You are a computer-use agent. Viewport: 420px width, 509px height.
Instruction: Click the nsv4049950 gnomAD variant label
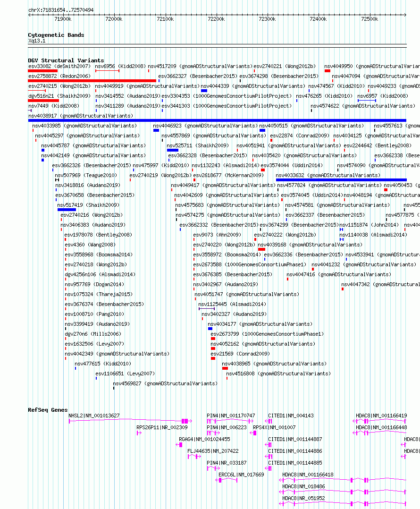(372, 66)
